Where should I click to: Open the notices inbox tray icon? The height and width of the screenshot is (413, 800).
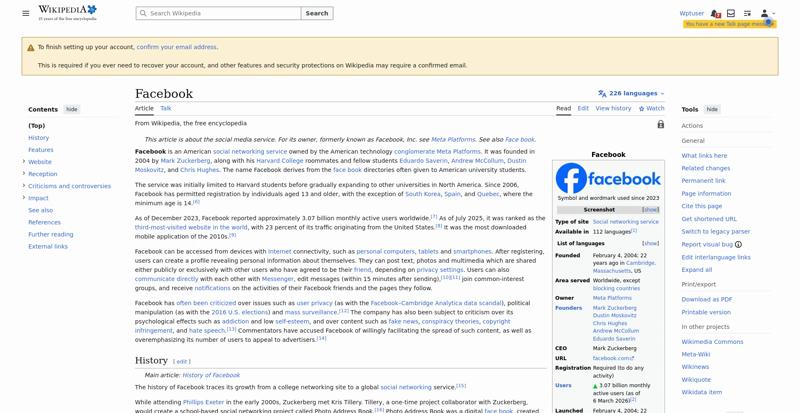pyautogui.click(x=731, y=13)
